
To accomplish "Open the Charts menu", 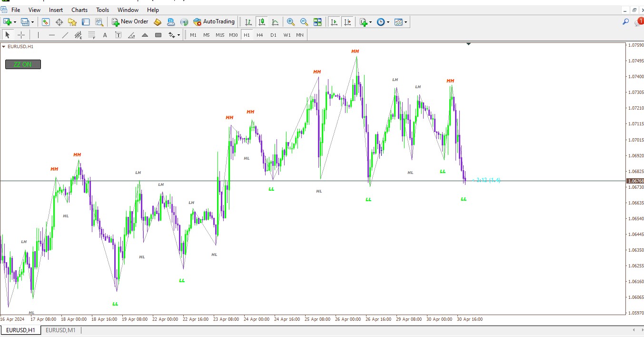I will pos(79,10).
